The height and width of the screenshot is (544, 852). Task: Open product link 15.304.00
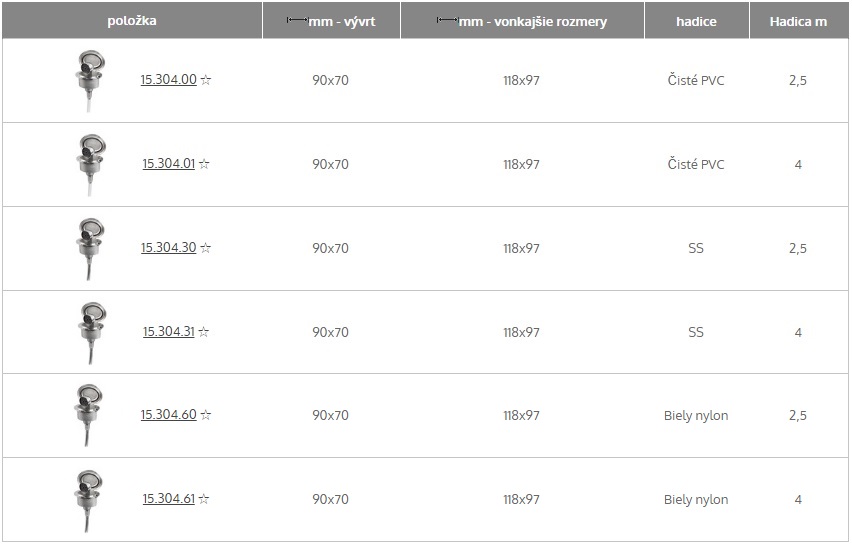[x=168, y=79]
